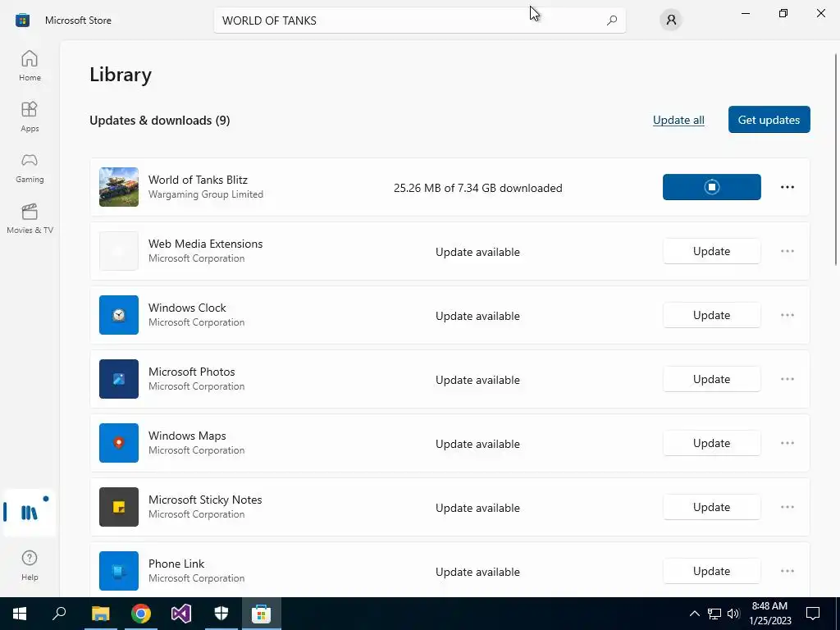Viewport: 840px width, 630px height.
Task: Open Movies & TV section in sidebar
Action: pyautogui.click(x=30, y=218)
